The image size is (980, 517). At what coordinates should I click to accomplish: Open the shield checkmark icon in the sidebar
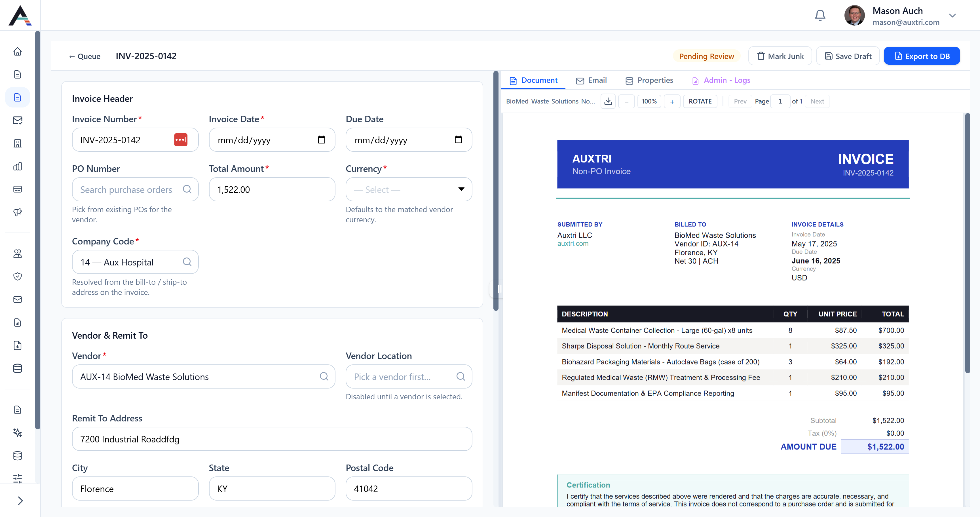pyautogui.click(x=18, y=276)
